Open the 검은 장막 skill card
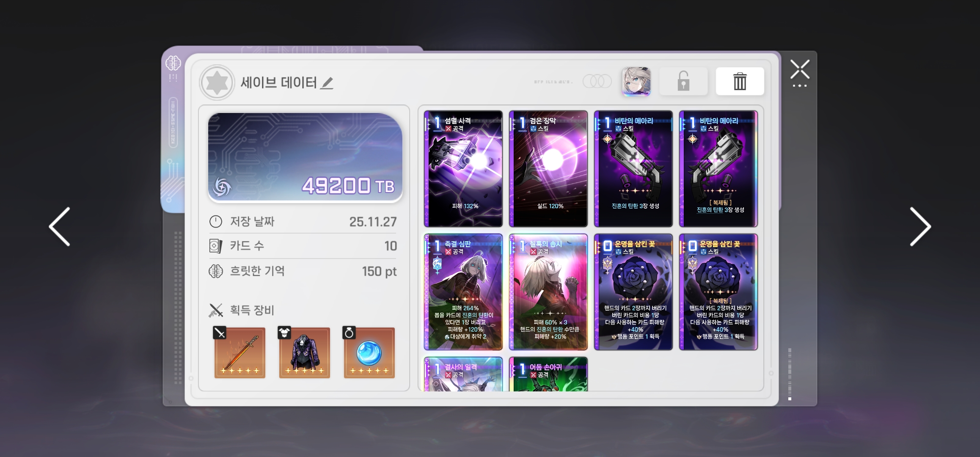This screenshot has height=457, width=980. 548,169
